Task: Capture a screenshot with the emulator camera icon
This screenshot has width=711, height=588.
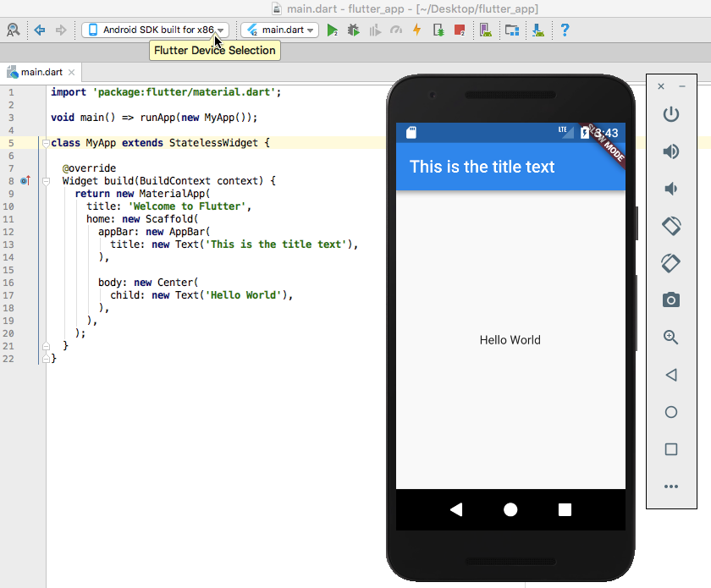Action: [x=670, y=299]
